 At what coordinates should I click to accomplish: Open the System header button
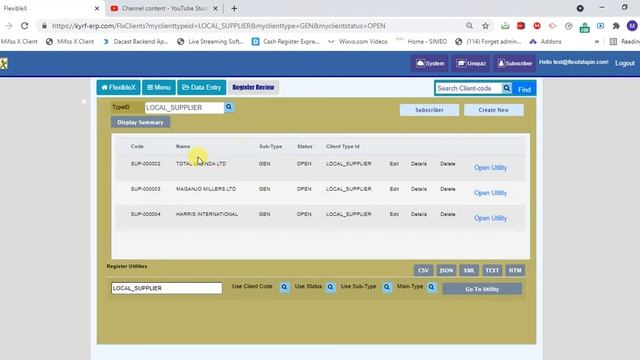point(430,63)
